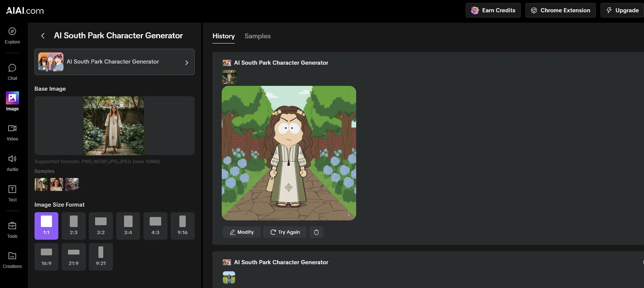Select the 1:1 image size format
The width and height of the screenshot is (644, 288).
(x=46, y=226)
